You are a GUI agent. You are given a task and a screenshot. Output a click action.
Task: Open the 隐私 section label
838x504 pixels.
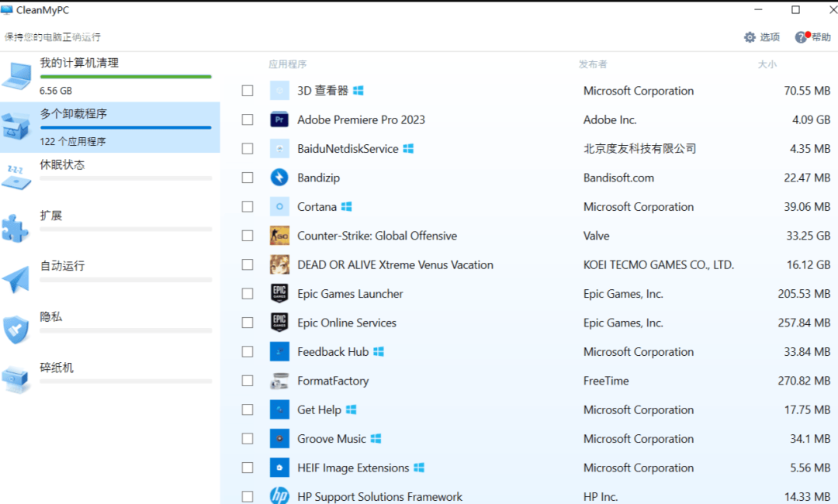coord(50,316)
